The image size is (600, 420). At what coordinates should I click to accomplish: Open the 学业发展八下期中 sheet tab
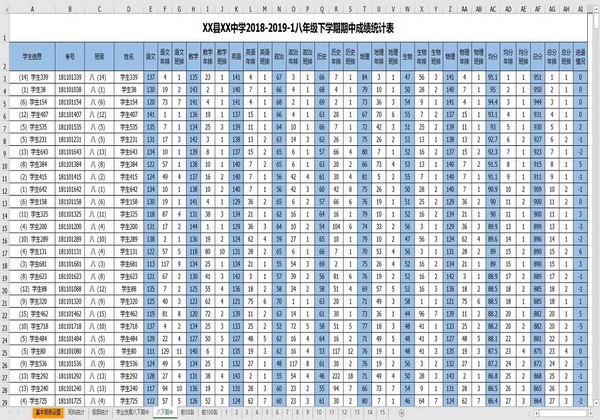click(132, 413)
